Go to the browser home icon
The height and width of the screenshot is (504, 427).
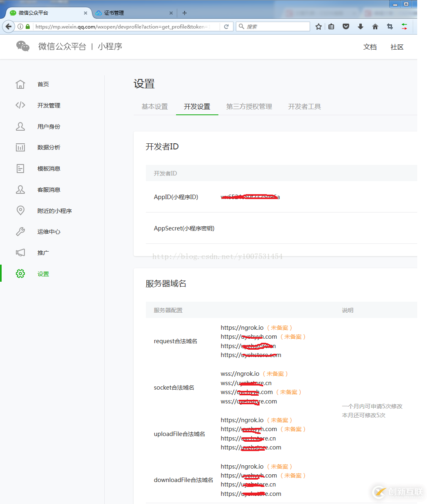pyautogui.click(x=375, y=26)
